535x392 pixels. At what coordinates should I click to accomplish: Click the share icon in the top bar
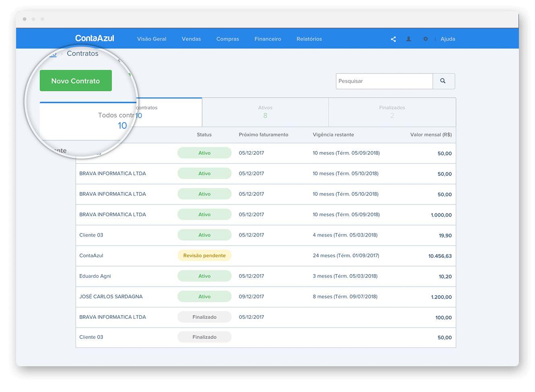[x=393, y=39]
